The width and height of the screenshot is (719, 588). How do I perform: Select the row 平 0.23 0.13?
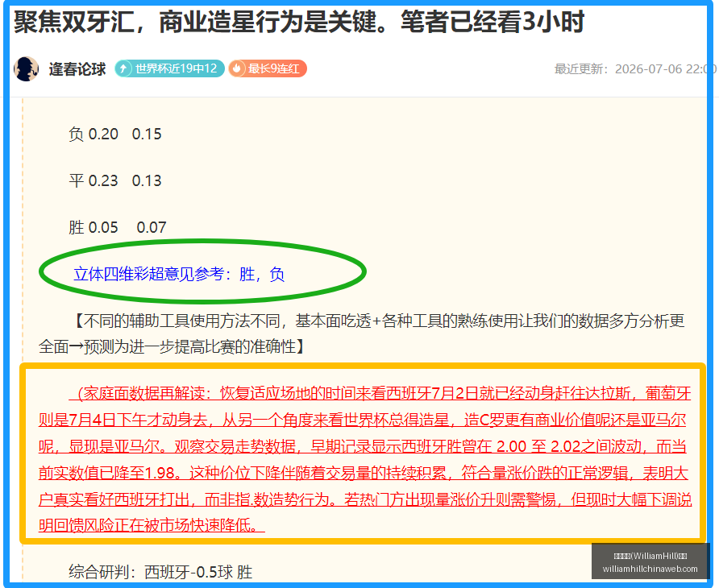point(115,180)
